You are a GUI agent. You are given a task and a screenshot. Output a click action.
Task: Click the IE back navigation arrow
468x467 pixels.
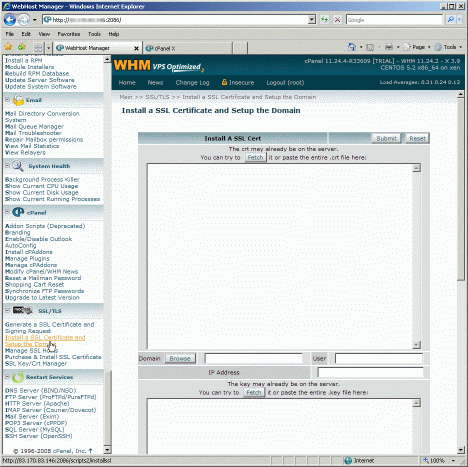(x=10, y=20)
